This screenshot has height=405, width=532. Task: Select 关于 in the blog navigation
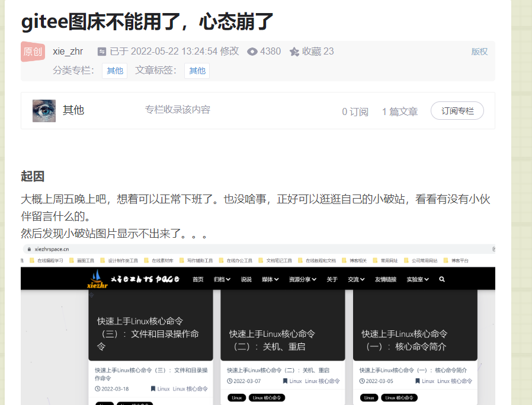[x=332, y=279]
